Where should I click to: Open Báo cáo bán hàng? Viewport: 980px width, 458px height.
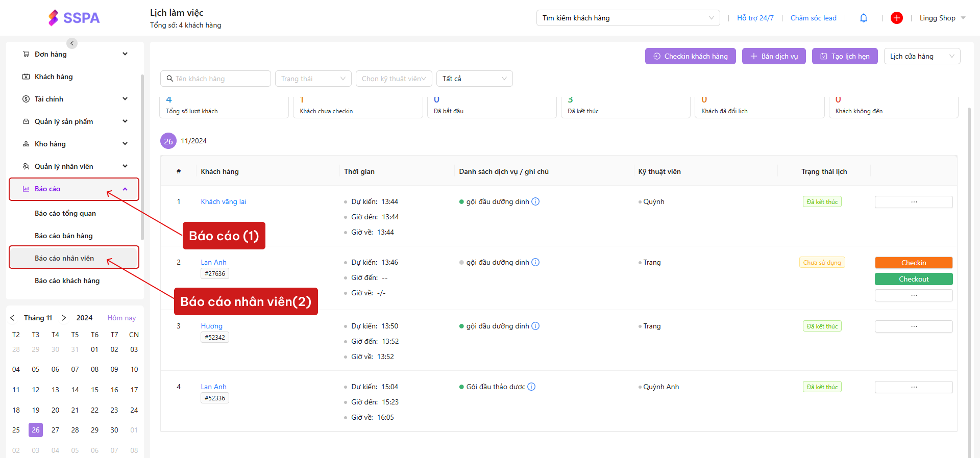pyautogui.click(x=64, y=236)
